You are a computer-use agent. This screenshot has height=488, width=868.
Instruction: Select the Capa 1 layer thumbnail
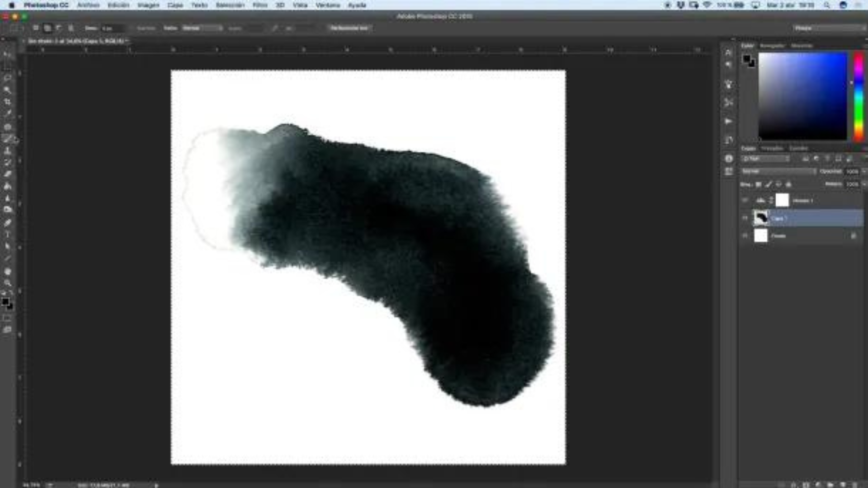click(761, 218)
